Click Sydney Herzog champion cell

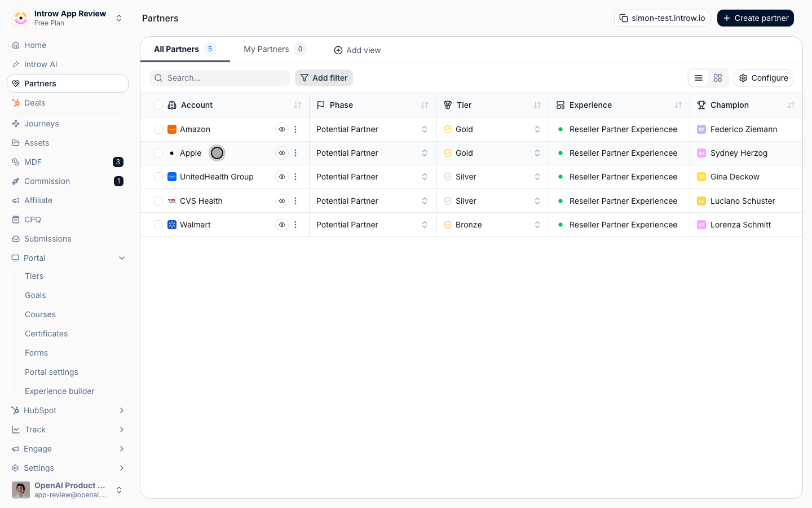(746, 153)
